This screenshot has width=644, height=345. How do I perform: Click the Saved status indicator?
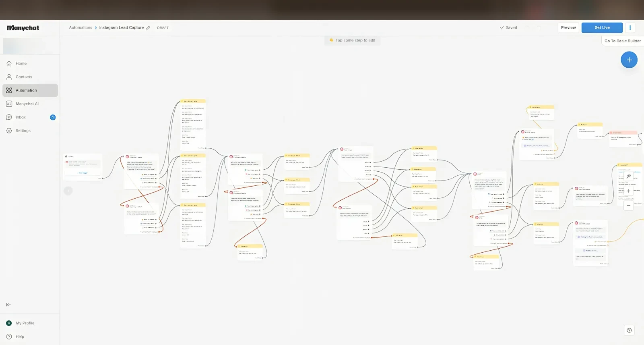coord(508,28)
